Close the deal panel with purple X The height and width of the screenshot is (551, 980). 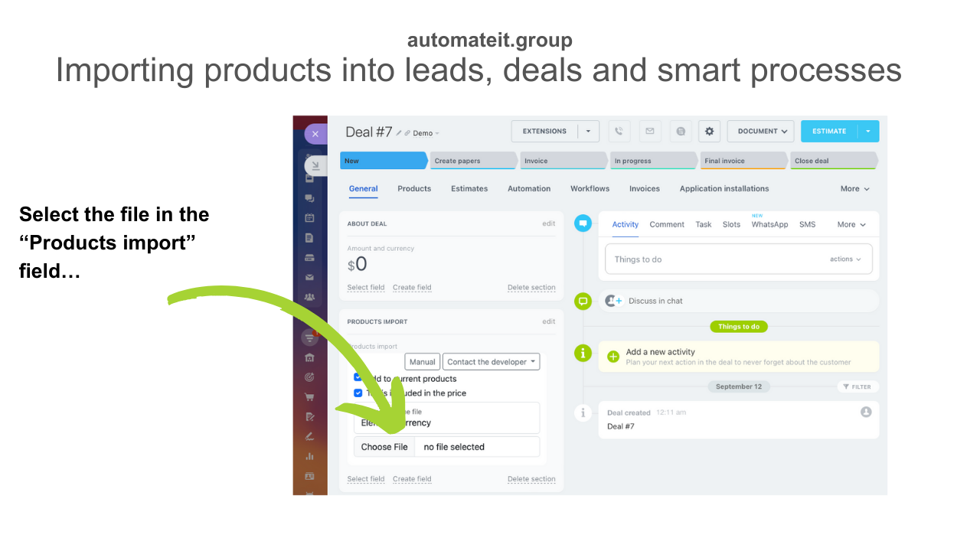(x=315, y=134)
